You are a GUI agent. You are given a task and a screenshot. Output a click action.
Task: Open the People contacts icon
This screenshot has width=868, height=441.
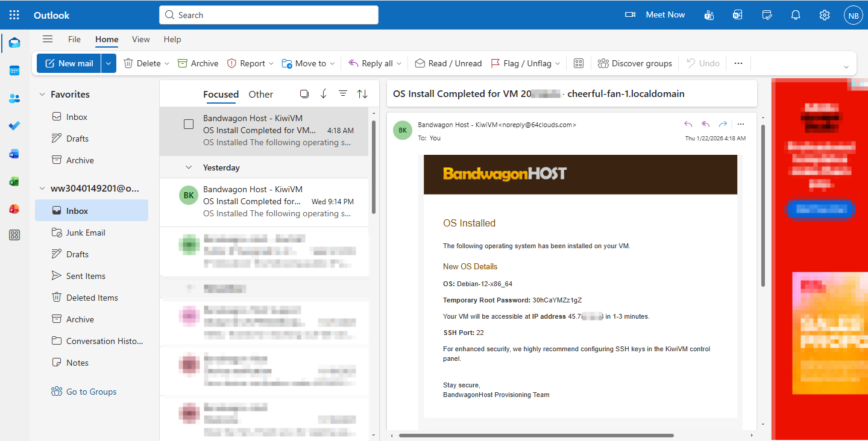(14, 98)
